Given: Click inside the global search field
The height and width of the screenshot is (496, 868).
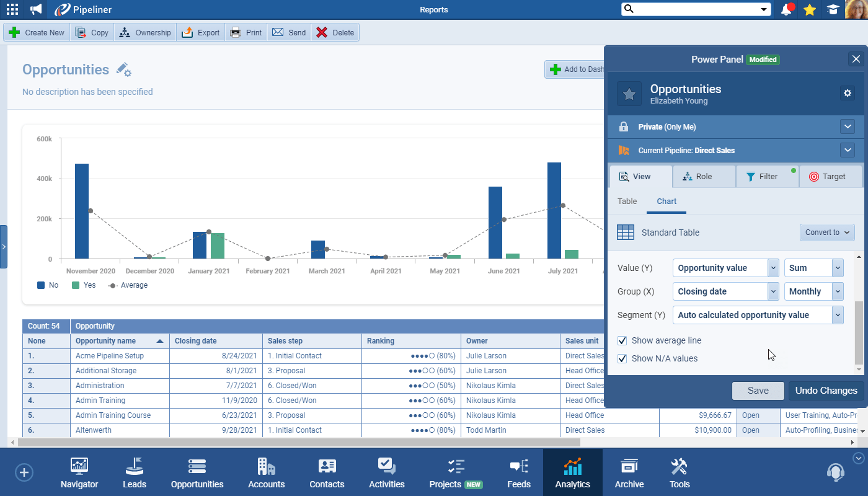Looking at the screenshot, I should point(688,9).
